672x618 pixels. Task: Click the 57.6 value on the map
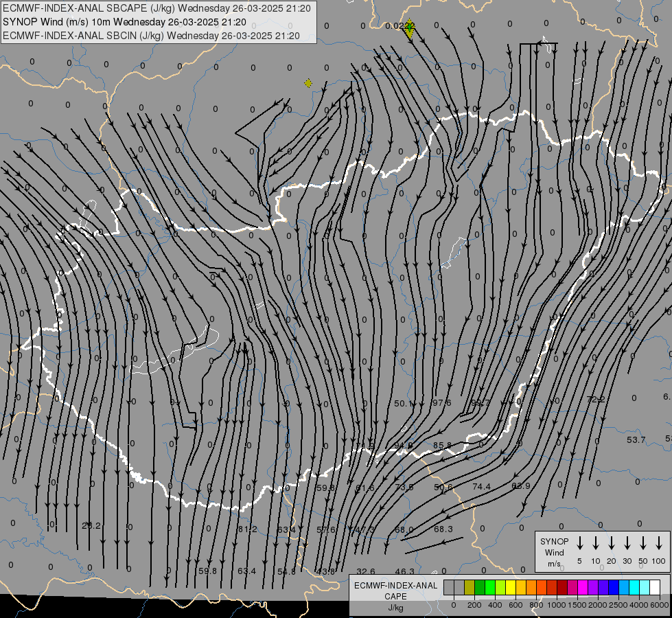[326, 529]
